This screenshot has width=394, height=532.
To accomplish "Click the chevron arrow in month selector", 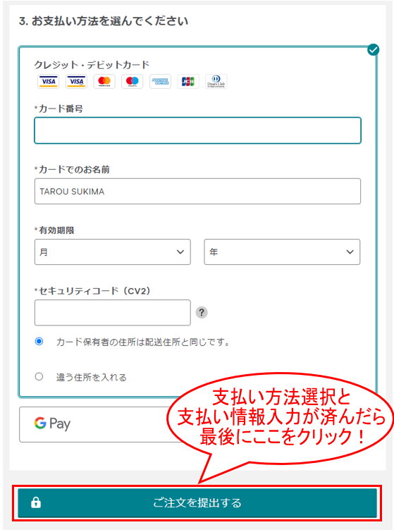I will 180,252.
